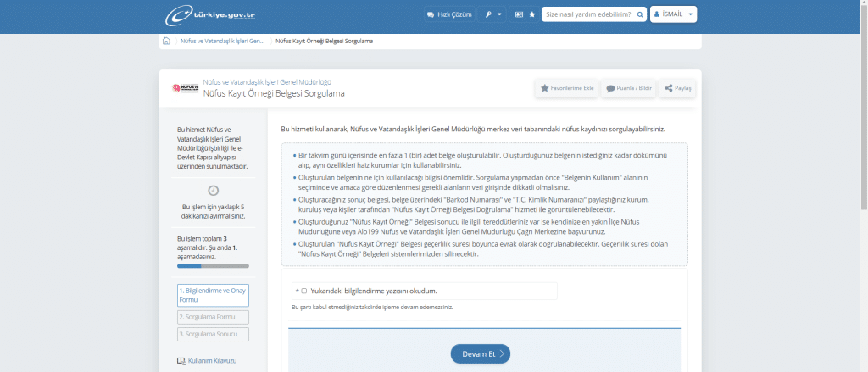Select step 1 Bilgilendirme ve Onay Formu
The image size is (868, 372).
coord(213,295)
